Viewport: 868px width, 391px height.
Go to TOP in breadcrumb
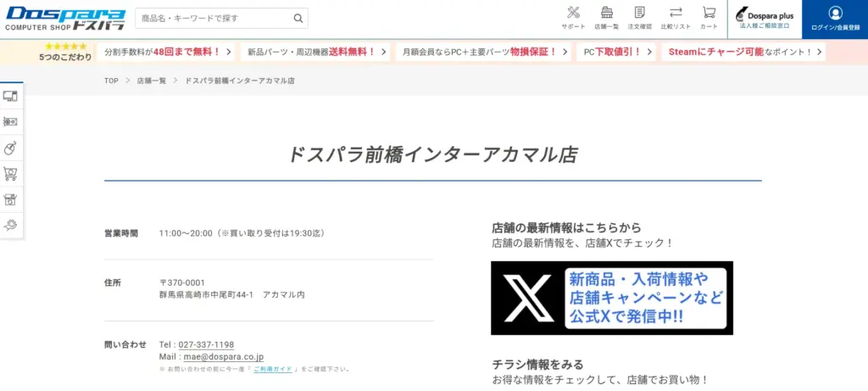[111, 81]
